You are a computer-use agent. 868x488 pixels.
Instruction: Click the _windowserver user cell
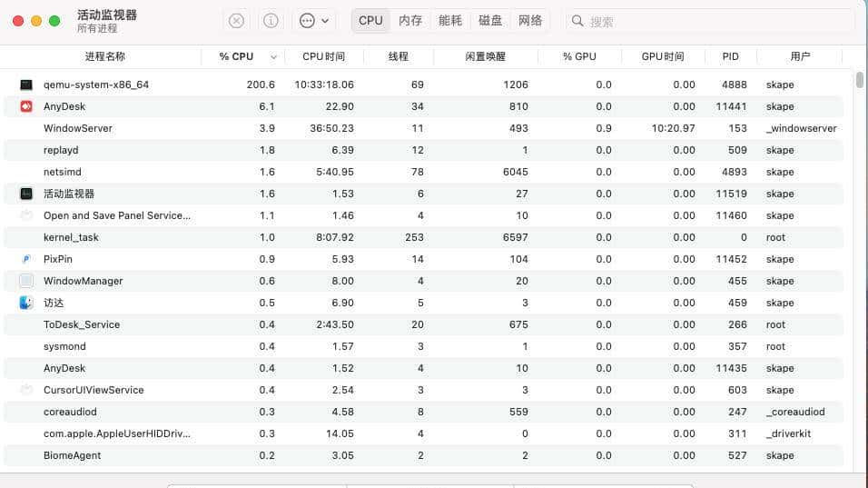tap(802, 128)
